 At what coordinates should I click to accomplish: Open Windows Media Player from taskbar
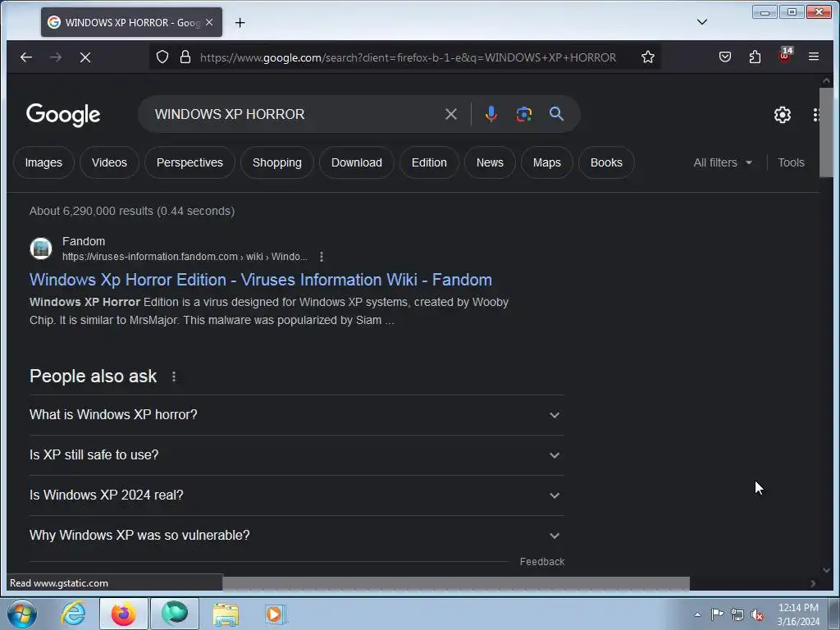pos(276,614)
